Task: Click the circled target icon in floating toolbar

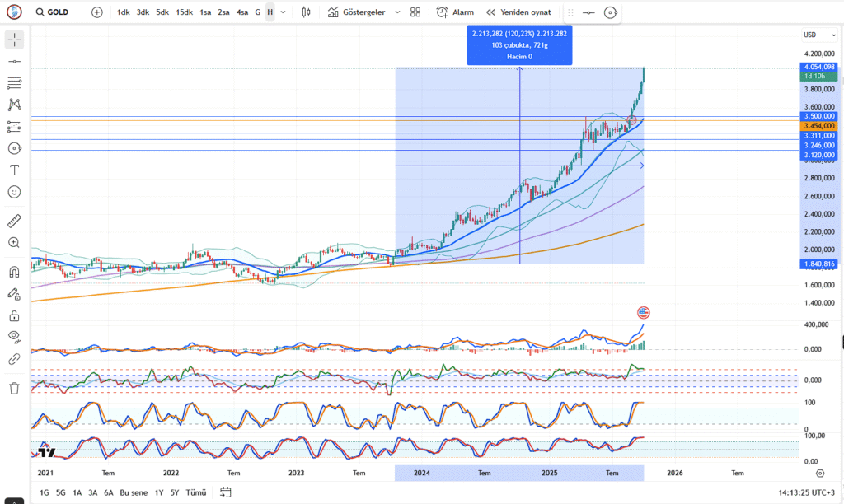Action: pyautogui.click(x=611, y=12)
